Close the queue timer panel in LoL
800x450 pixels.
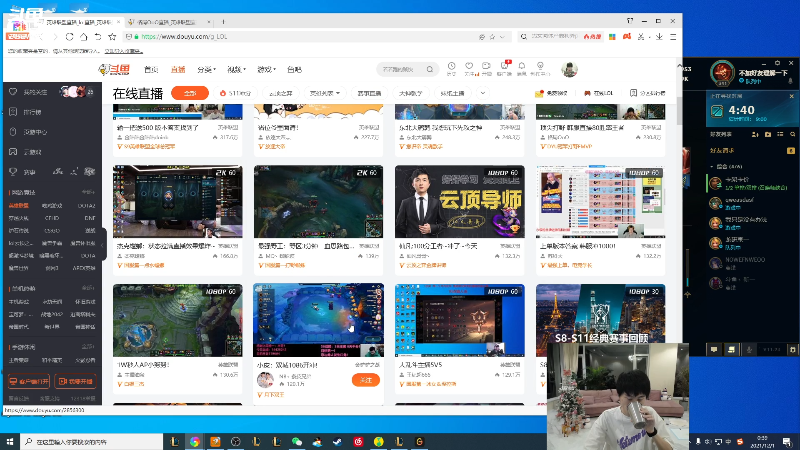point(791,96)
